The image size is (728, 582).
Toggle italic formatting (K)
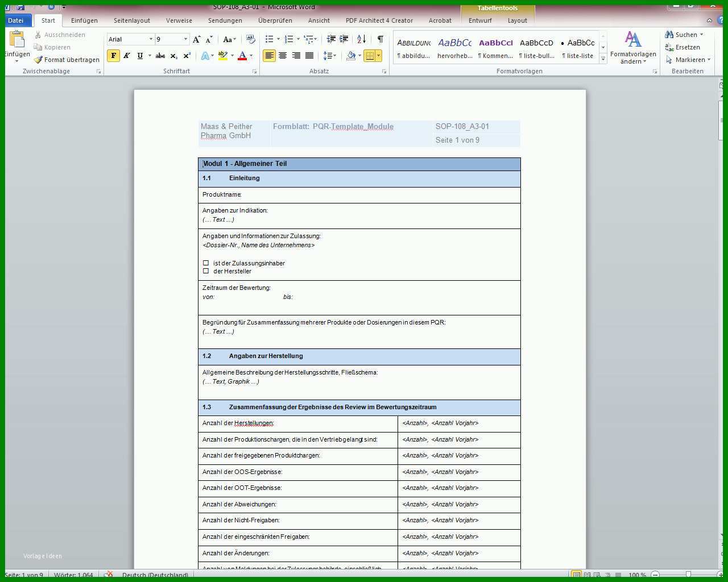[127, 55]
